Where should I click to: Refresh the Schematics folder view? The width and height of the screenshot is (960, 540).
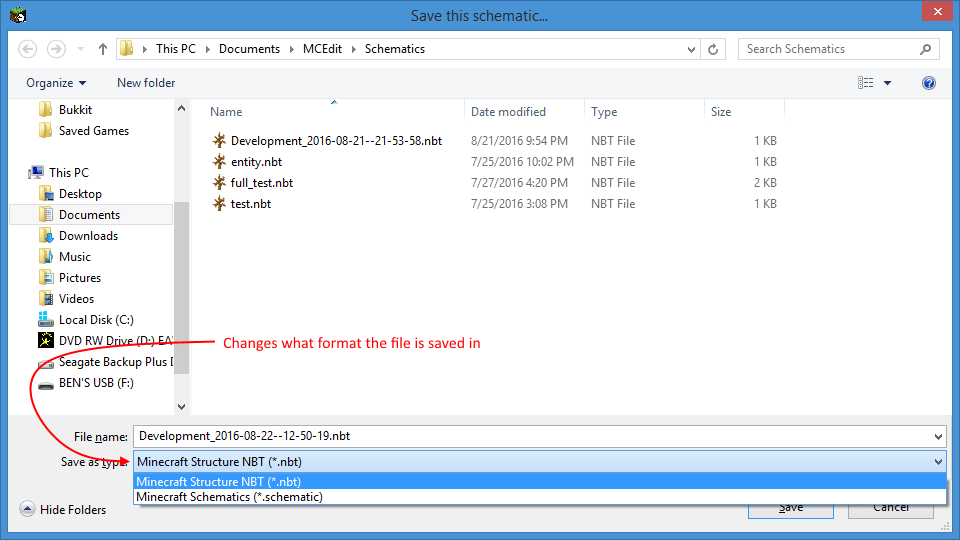point(713,50)
